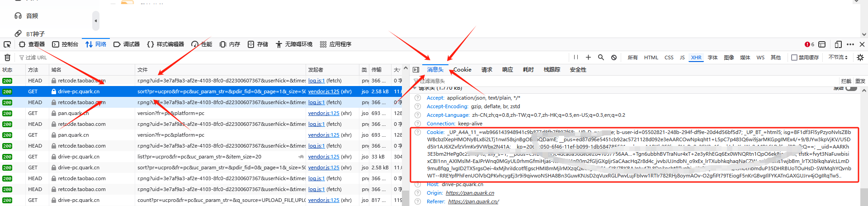Collapse the request details pane icon
This screenshot has height=206, width=868.
coord(416,70)
